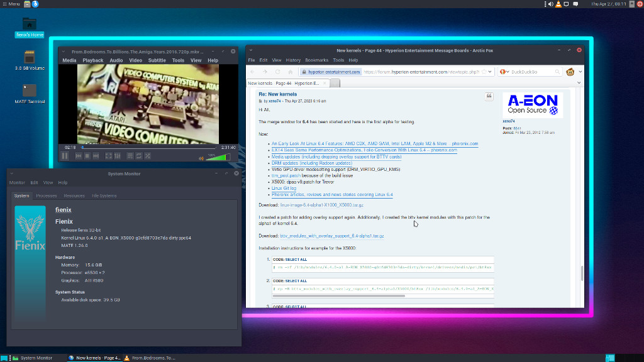The image size is (644, 362).
Task: Click the search magnifier icon
Action: 557,72
